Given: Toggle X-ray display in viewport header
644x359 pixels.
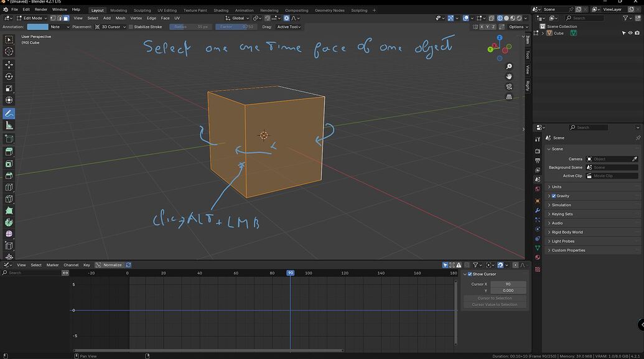Looking at the screenshot, I should click(x=491, y=18).
